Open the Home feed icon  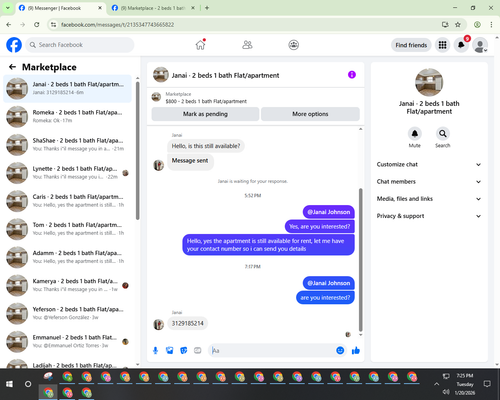click(200, 45)
